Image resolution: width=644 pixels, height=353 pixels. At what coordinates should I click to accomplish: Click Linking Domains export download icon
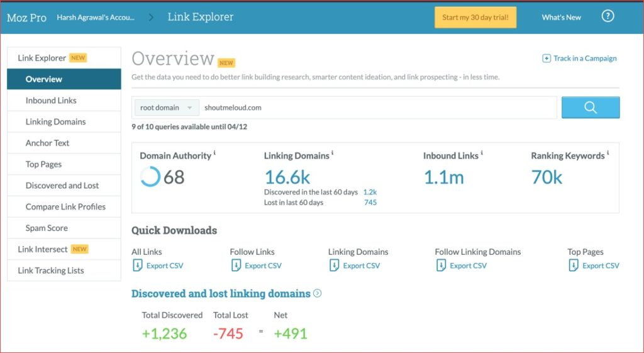click(x=334, y=266)
